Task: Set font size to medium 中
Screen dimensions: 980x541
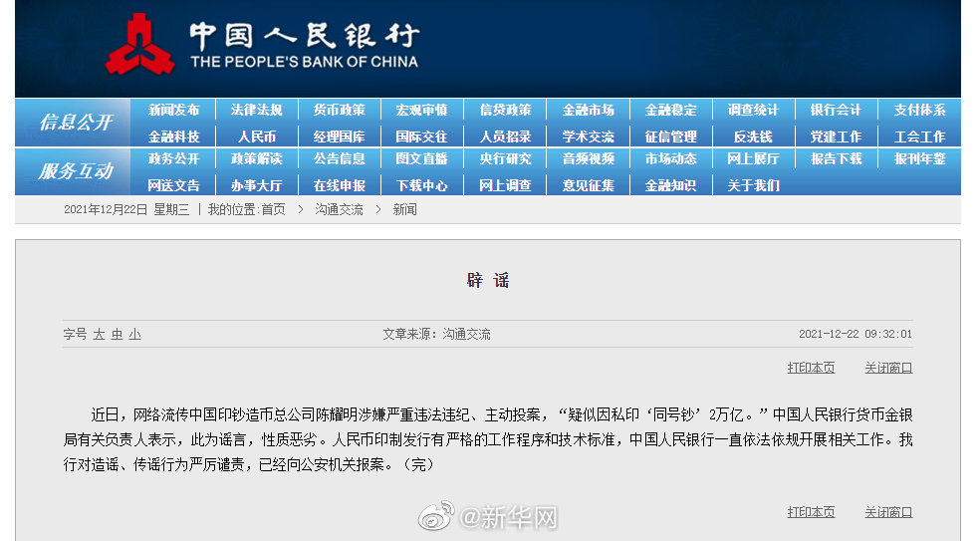Action: click(x=117, y=335)
